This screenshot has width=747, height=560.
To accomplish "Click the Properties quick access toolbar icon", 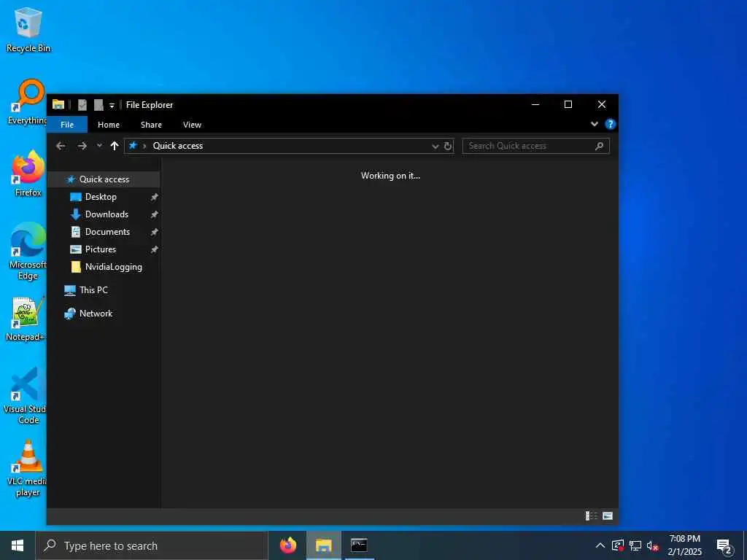I will 82,105.
